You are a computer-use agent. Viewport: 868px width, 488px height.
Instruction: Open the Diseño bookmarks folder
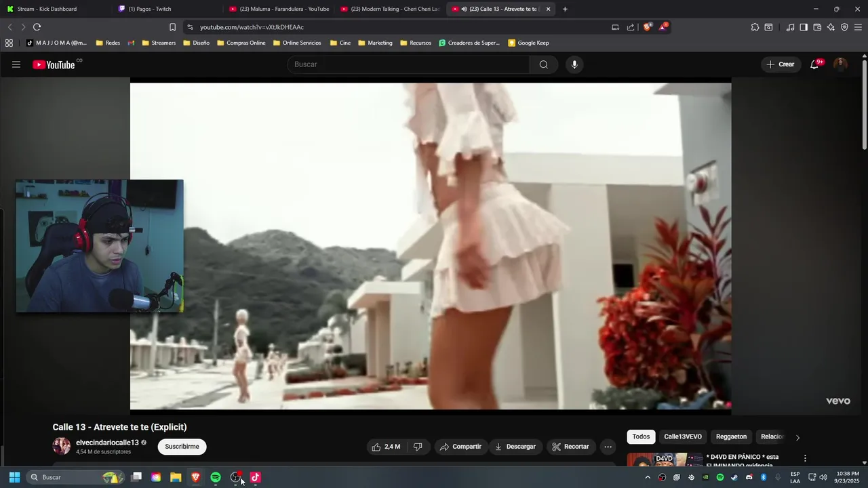point(197,43)
